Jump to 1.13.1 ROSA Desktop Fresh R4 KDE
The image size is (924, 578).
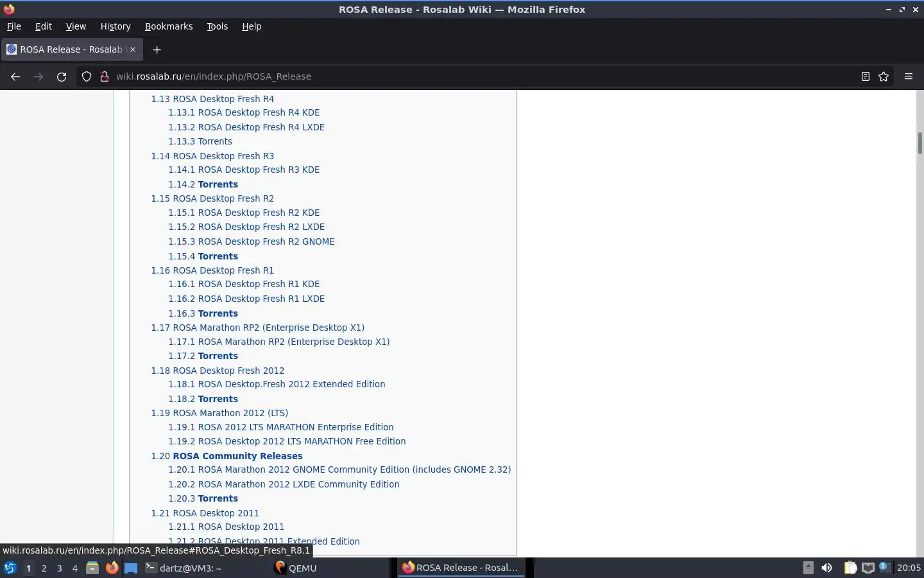244,112
